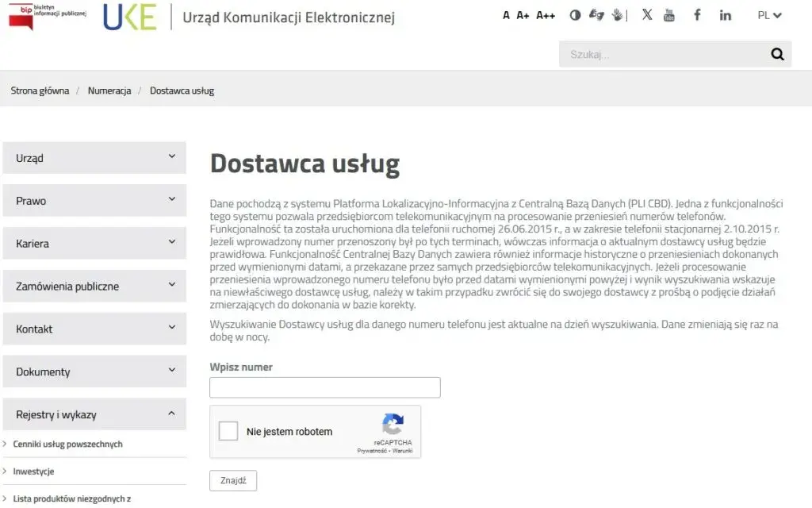The height and width of the screenshot is (508, 812).
Task: Expand the Kariera menu section
Action: point(94,243)
